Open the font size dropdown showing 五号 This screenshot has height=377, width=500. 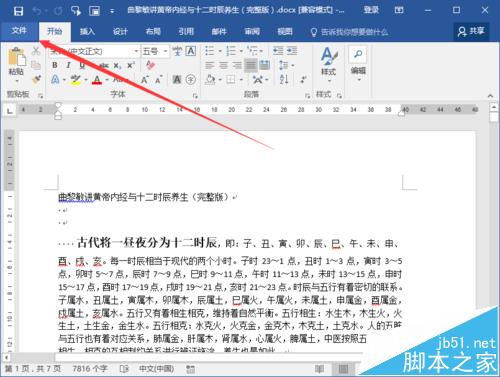click(155, 51)
